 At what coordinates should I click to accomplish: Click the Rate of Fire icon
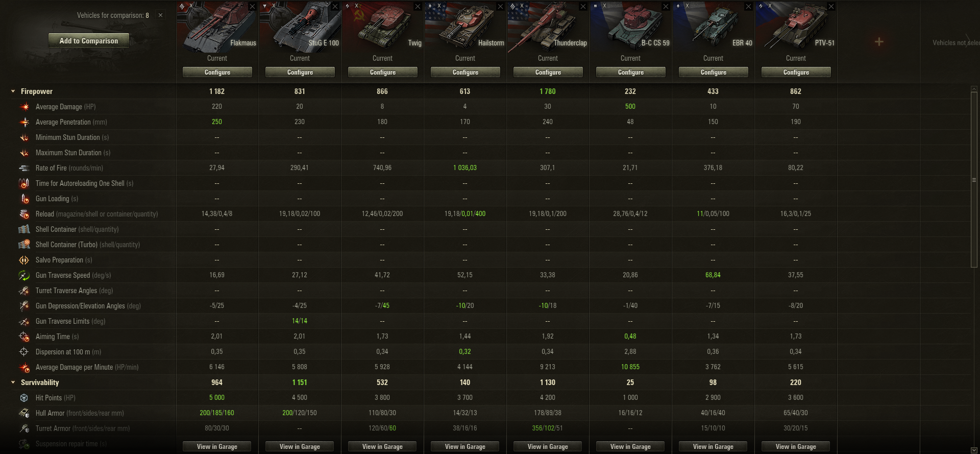click(24, 168)
